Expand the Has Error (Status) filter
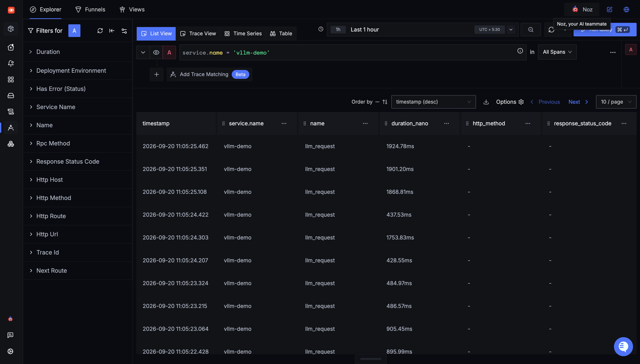The width and height of the screenshot is (640, 364). click(78, 89)
